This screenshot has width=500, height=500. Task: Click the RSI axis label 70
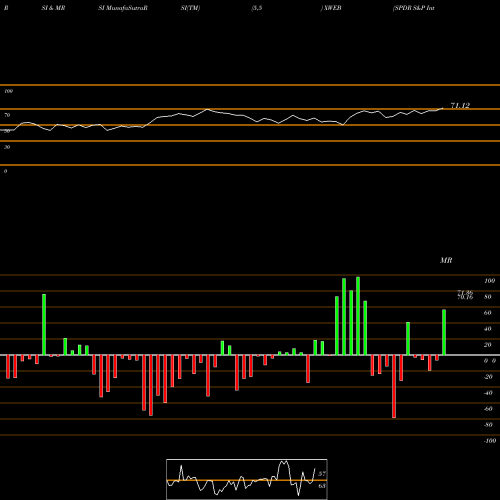coord(7,115)
